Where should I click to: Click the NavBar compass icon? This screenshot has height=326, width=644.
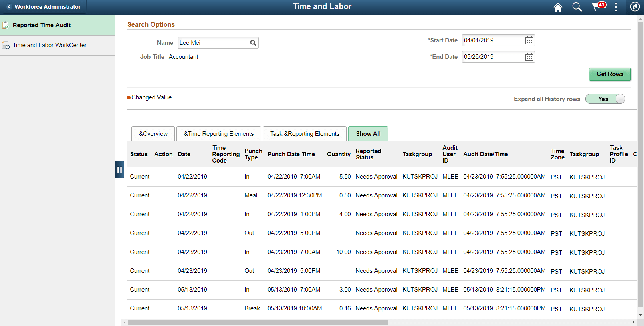point(635,7)
